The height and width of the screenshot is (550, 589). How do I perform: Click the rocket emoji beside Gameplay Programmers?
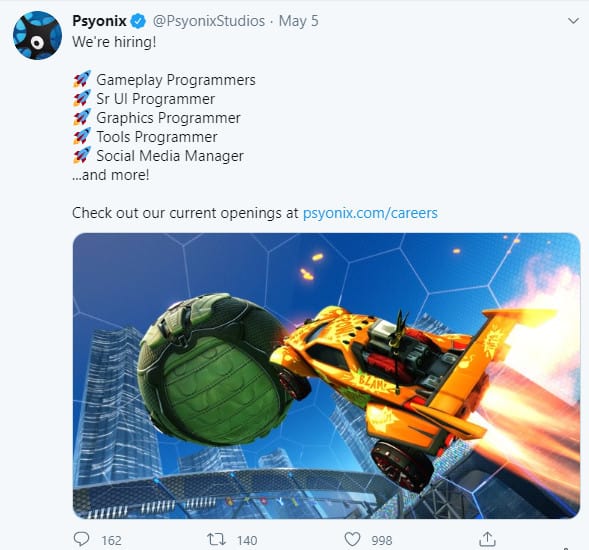tap(82, 79)
